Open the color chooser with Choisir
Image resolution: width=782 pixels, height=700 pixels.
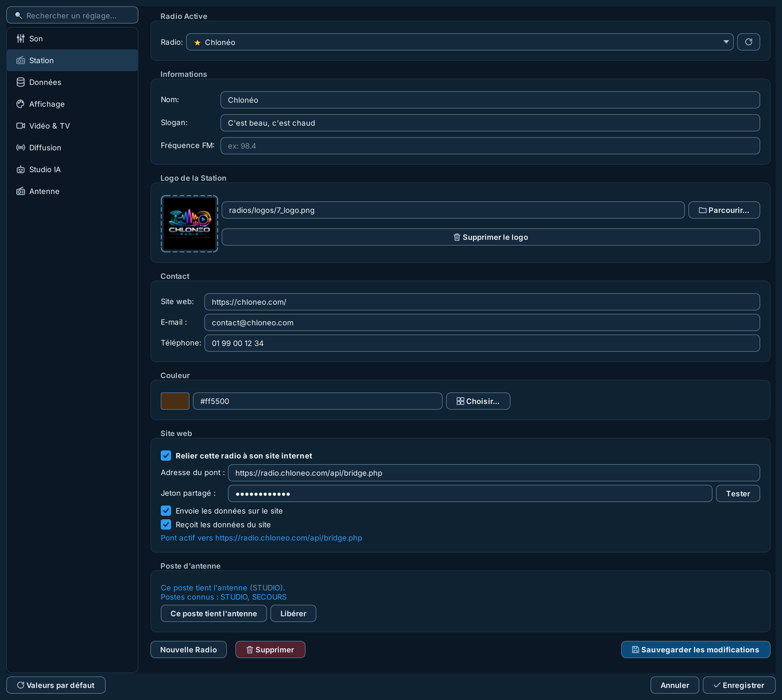[478, 401]
